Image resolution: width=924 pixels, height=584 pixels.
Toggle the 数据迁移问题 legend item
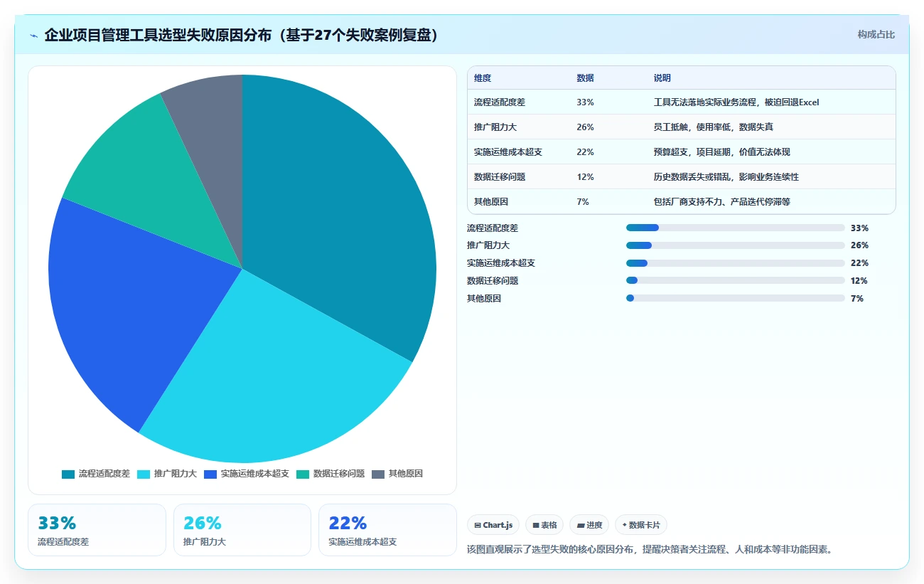point(330,474)
